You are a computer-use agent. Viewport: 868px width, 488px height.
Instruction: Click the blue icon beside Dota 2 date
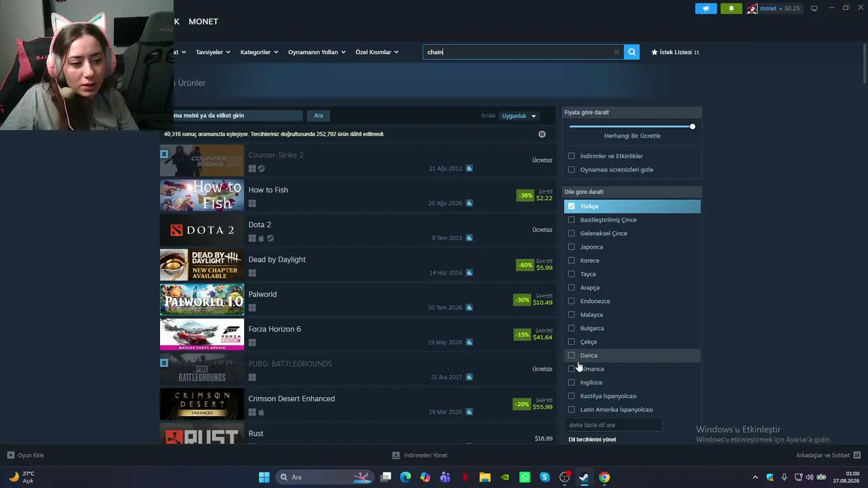469,238
